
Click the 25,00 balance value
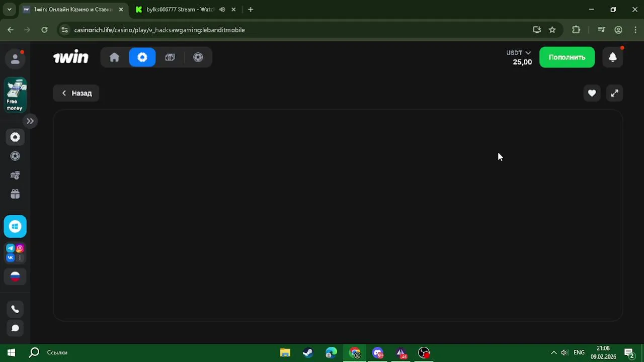pyautogui.click(x=522, y=62)
